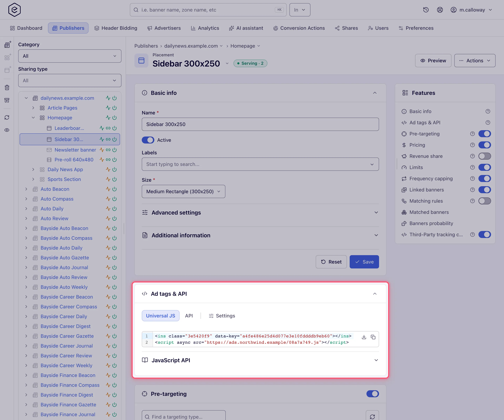Open the Size Medium Rectangle dropdown
This screenshot has width=504, height=420.
click(183, 191)
